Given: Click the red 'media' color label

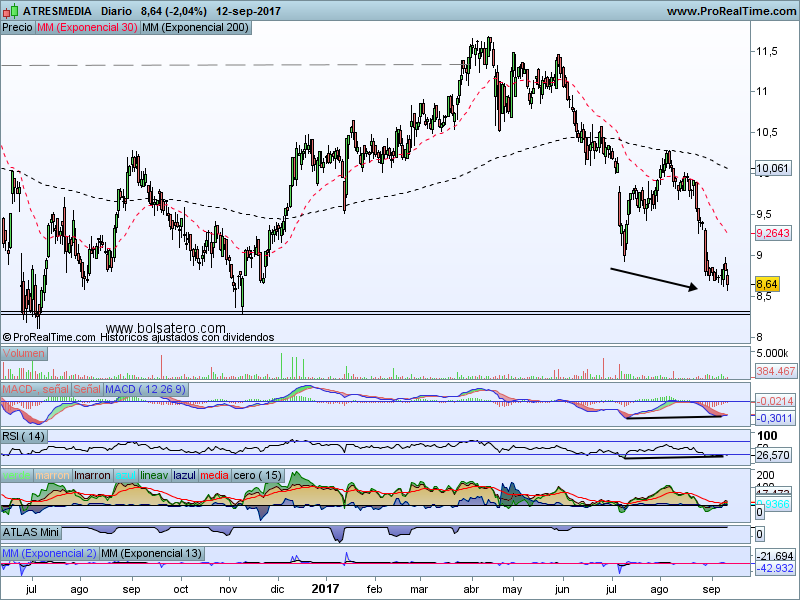Looking at the screenshot, I should (x=214, y=475).
